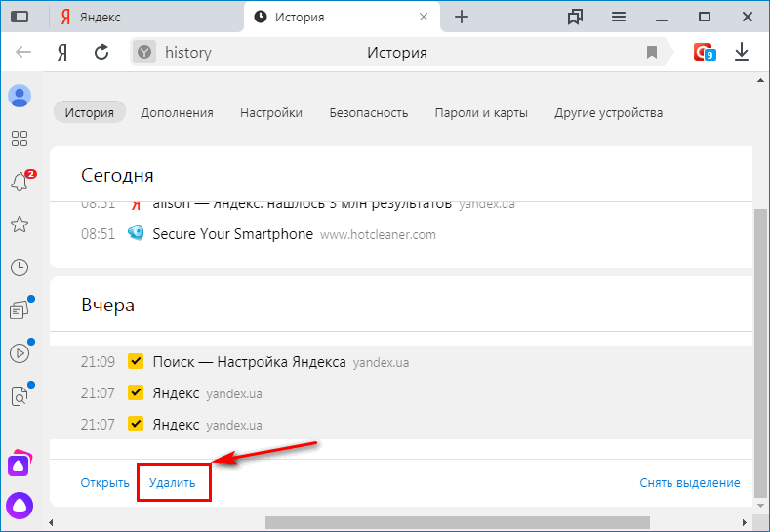Go to the Безопасность tab
The width and height of the screenshot is (770, 532).
368,113
